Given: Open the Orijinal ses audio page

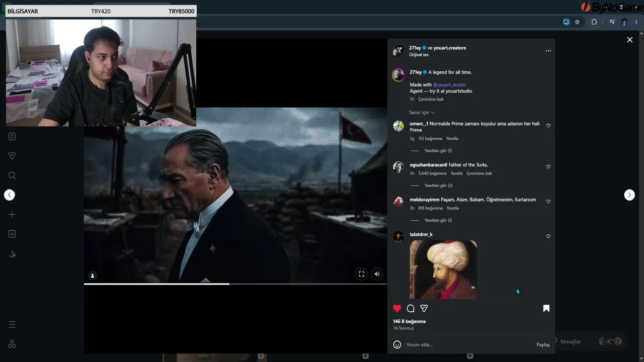Looking at the screenshot, I should (x=419, y=55).
